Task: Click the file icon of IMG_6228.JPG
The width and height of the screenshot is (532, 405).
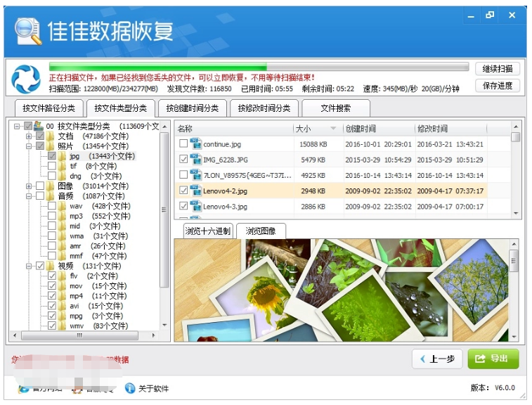Action: [195, 160]
